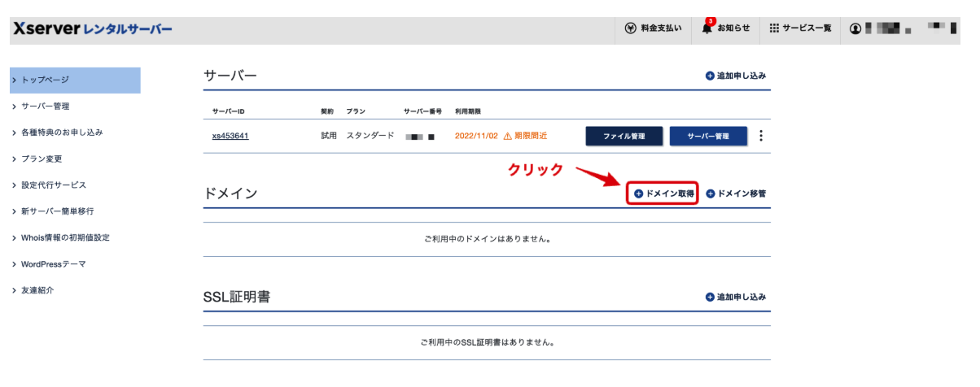Viewport: 980px width, 387px height.
Task: Click 追加申し込み in サーバー section
Action: (736, 76)
